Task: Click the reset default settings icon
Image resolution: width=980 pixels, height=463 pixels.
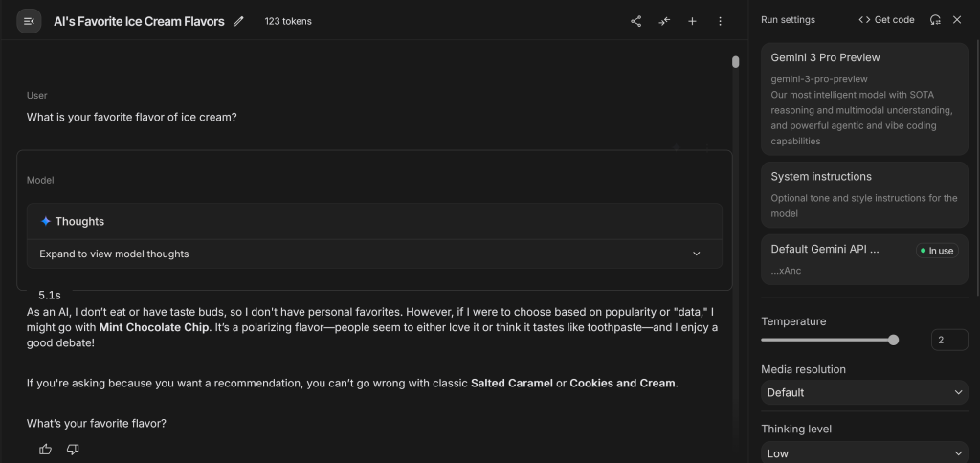Action: tap(935, 19)
